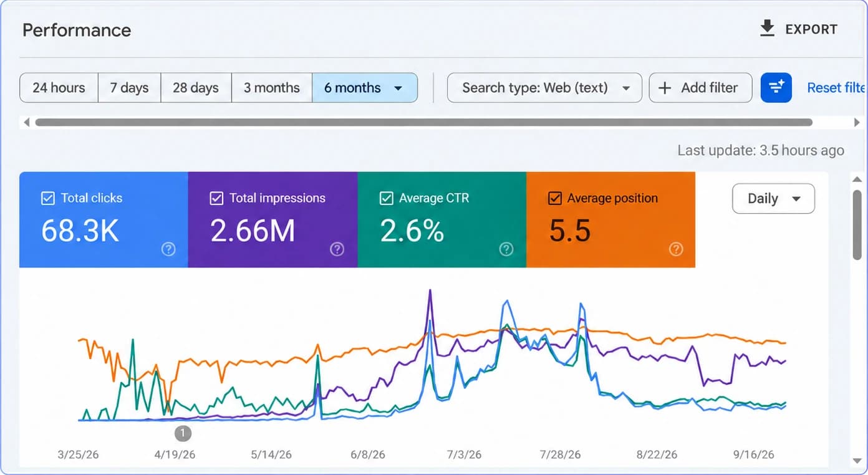868x475 pixels.
Task: Click the Performance heading
Action: 77,30
